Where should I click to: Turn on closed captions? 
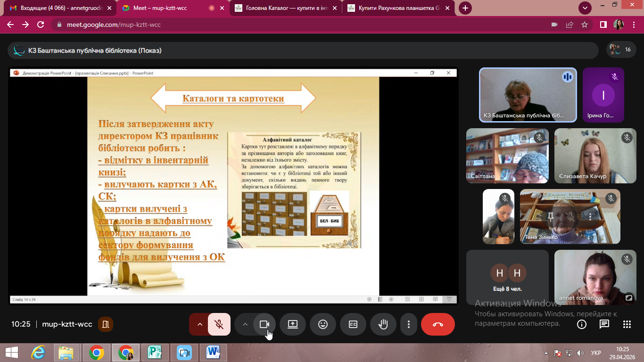pyautogui.click(x=353, y=324)
